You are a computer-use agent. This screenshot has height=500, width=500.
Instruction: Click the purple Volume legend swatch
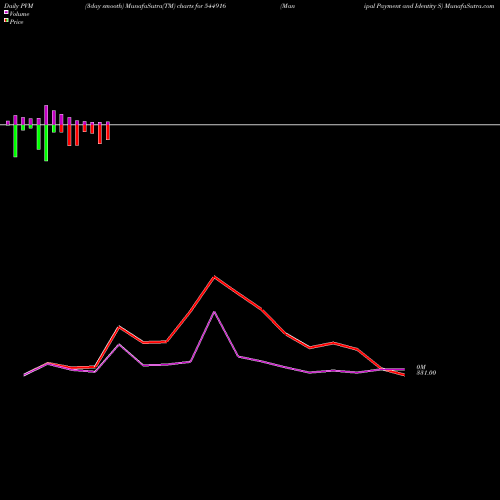coord(6,12)
